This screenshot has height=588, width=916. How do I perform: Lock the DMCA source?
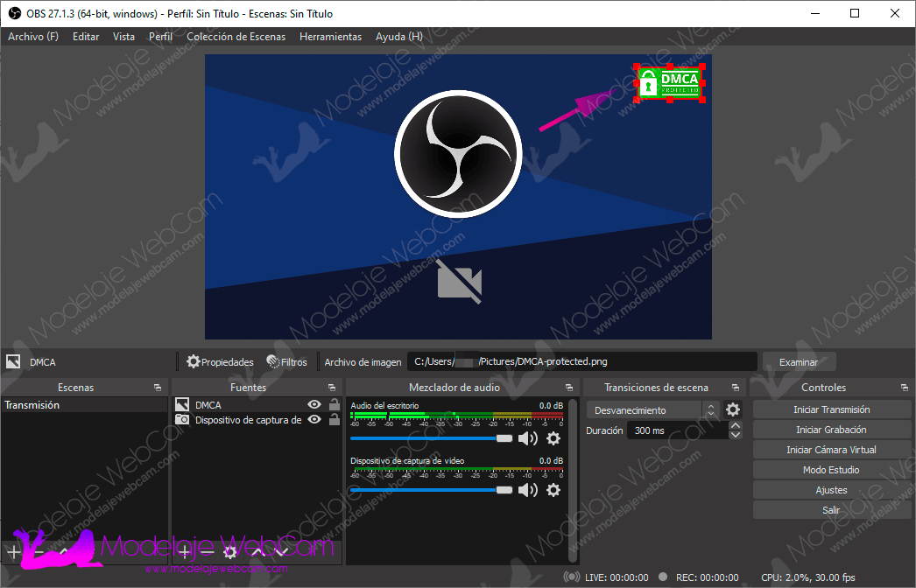click(x=334, y=405)
